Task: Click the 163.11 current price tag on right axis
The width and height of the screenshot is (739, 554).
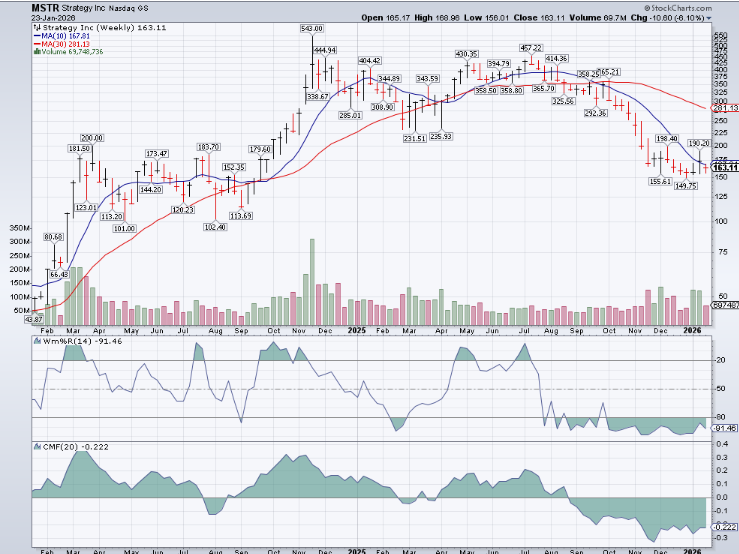Action: (724, 168)
